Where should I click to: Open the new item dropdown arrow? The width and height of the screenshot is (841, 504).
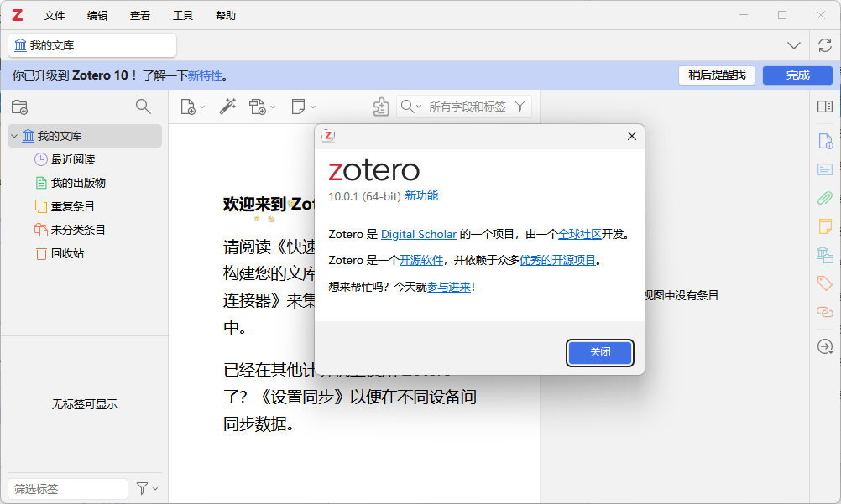[202, 107]
